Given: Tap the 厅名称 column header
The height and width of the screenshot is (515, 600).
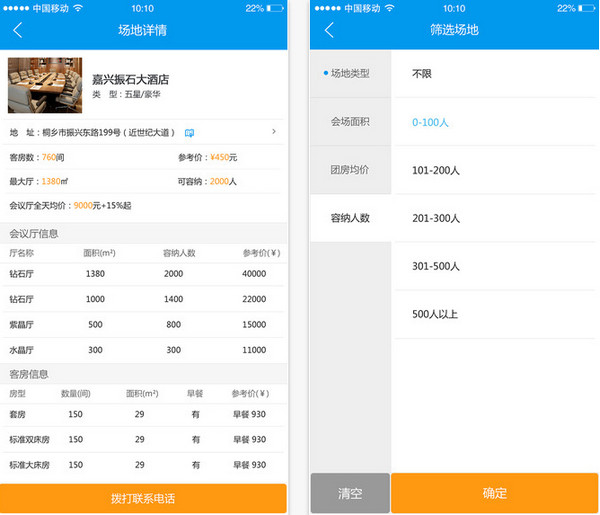Looking at the screenshot, I should (22, 253).
